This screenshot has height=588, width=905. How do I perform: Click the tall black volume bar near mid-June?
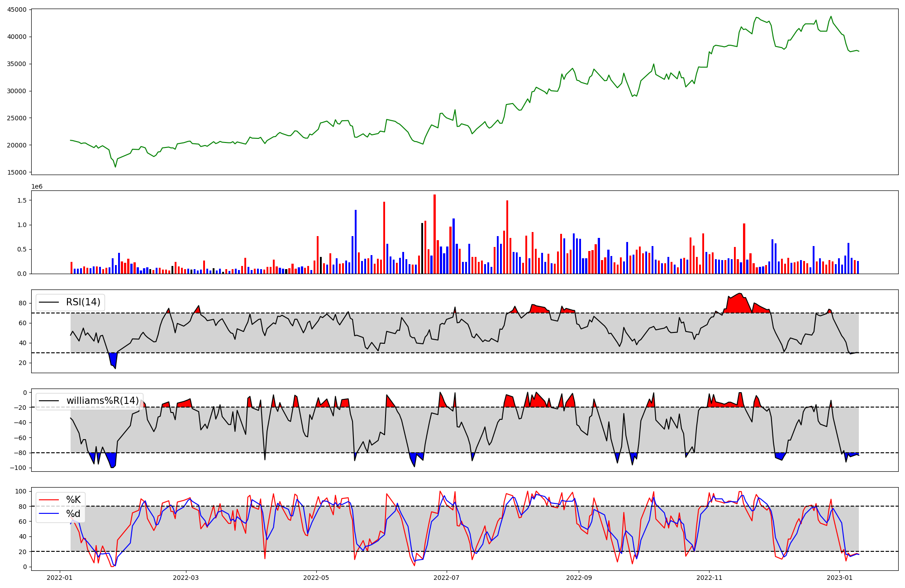tap(422, 249)
